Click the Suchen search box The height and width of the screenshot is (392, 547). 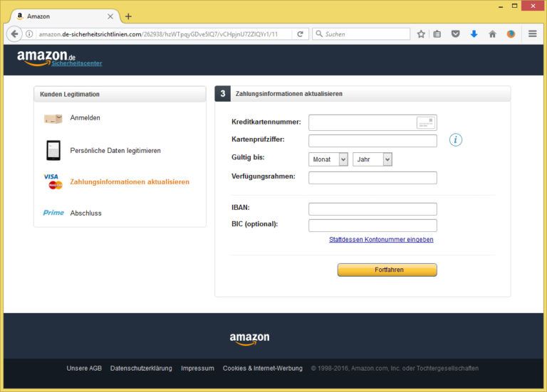coord(361,34)
